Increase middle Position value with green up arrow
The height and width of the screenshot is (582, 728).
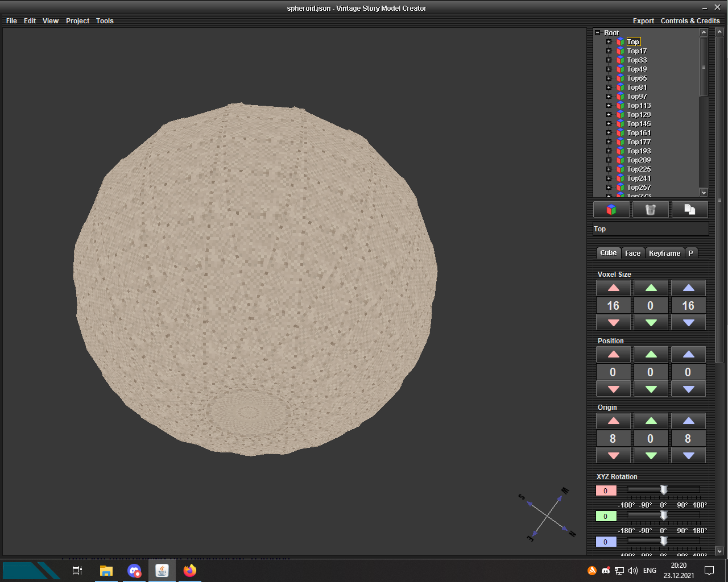pos(651,355)
